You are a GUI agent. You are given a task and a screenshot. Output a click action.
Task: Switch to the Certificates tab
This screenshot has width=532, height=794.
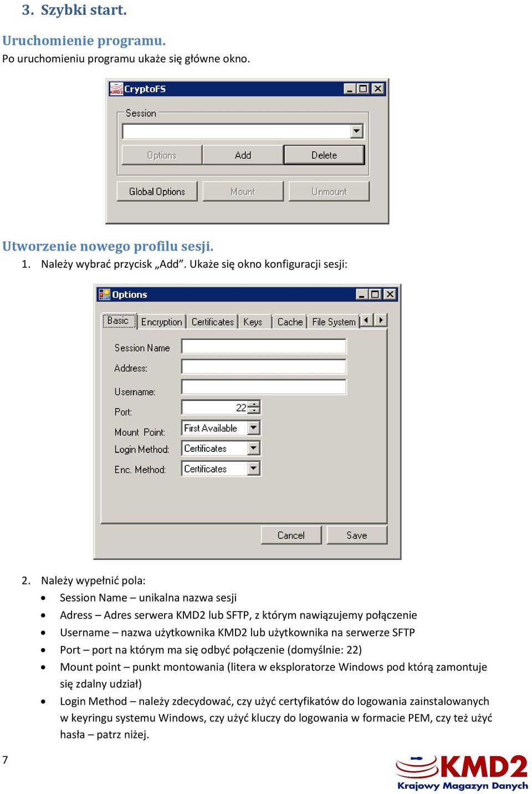pyautogui.click(x=212, y=322)
